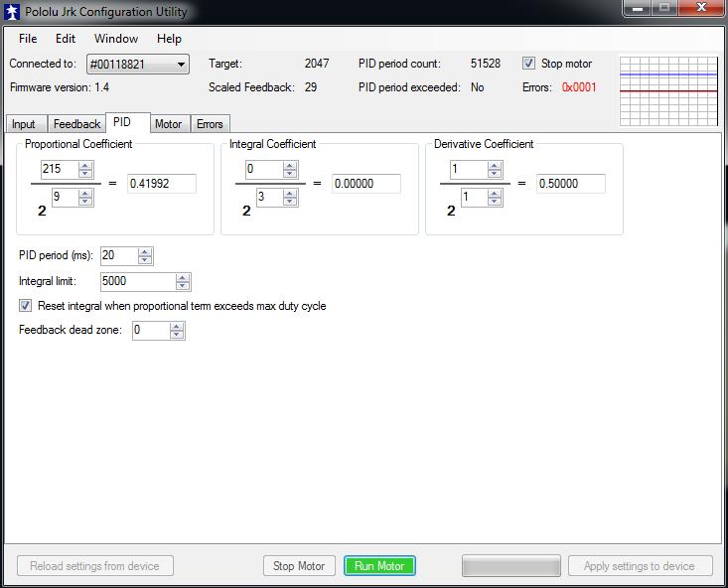Click Reload settings from device button
Image resolution: width=728 pixels, height=588 pixels.
point(95,566)
